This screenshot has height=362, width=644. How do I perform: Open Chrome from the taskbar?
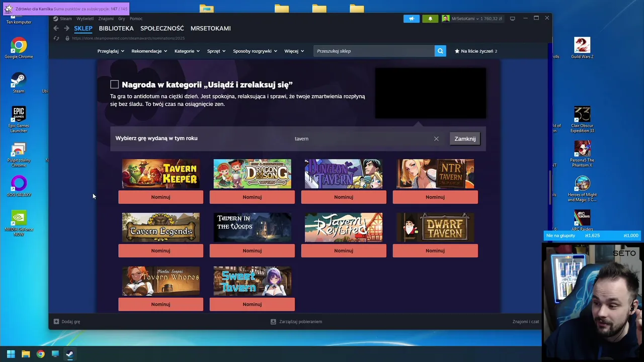click(x=40, y=354)
